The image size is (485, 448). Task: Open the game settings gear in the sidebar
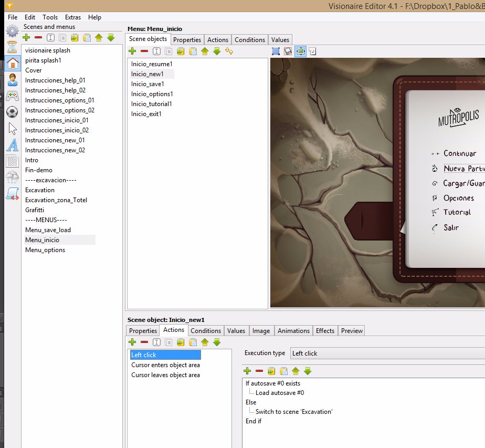(x=13, y=30)
